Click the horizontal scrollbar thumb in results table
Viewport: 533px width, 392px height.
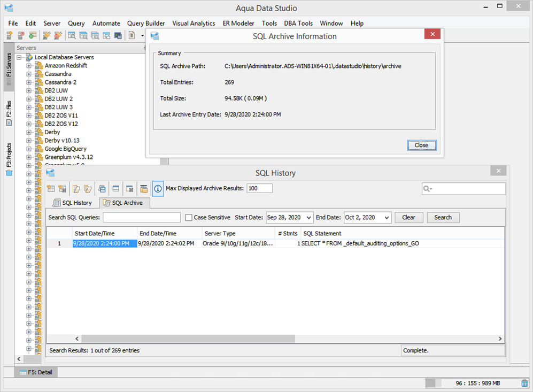(188, 339)
